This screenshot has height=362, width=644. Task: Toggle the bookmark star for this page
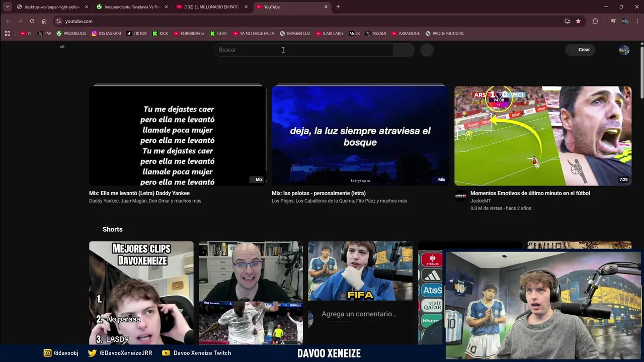click(578, 21)
